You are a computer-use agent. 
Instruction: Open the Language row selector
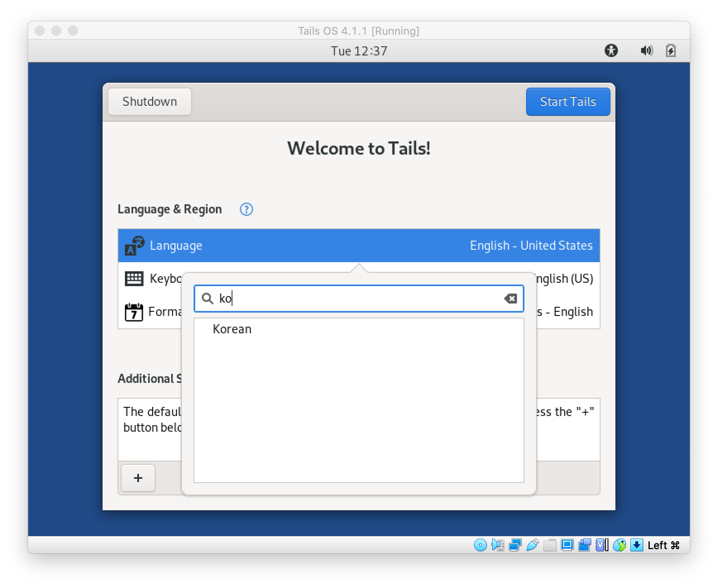click(x=359, y=246)
